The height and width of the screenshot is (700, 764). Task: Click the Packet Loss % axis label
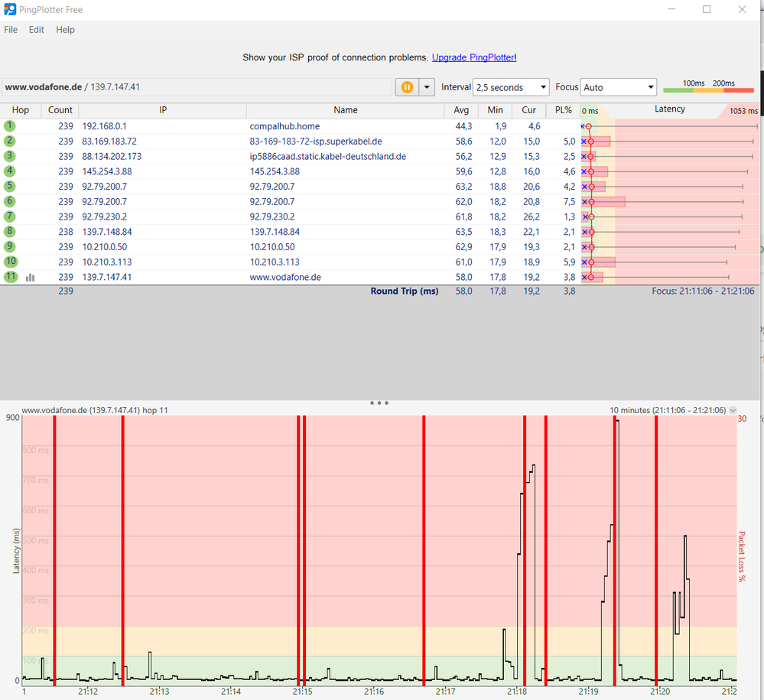(x=742, y=556)
